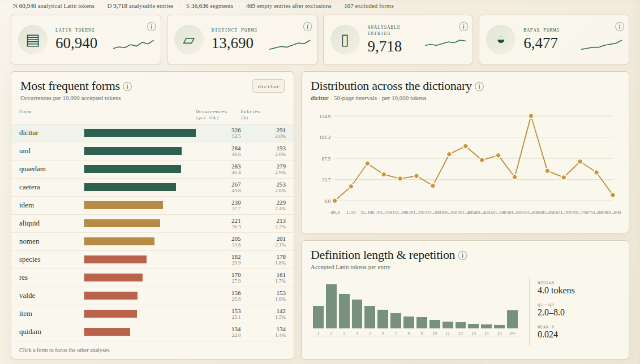Focus the quidam form
The width and height of the screenshot is (640, 364).
(152, 332)
